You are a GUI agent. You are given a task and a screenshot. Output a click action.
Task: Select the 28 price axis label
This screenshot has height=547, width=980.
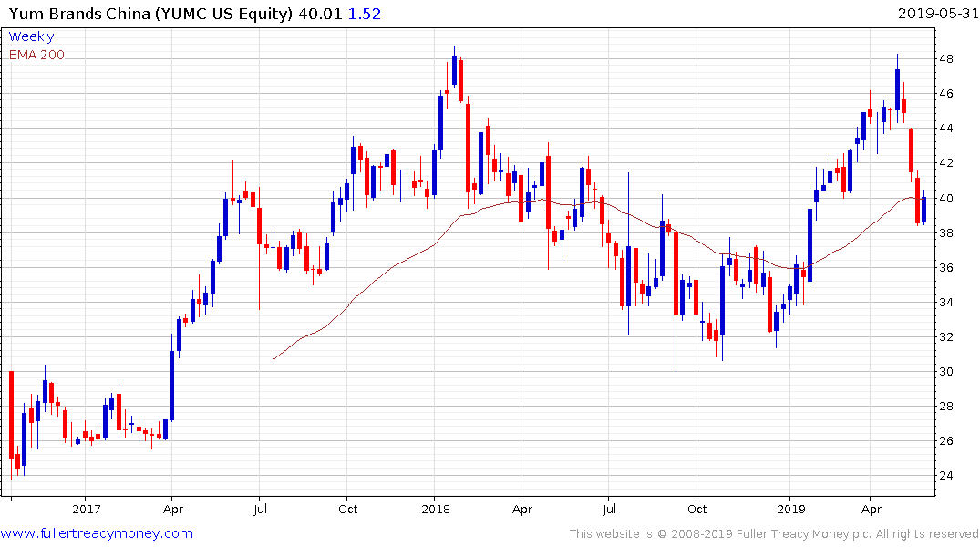click(945, 407)
